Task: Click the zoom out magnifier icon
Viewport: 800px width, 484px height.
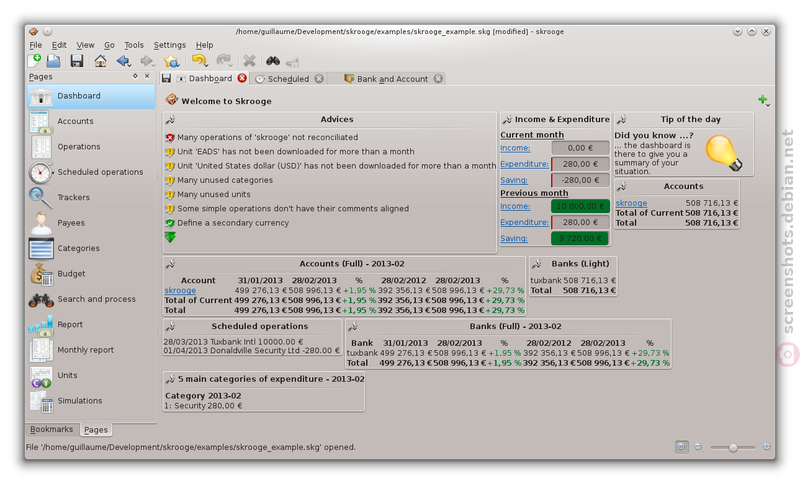Action: 698,447
